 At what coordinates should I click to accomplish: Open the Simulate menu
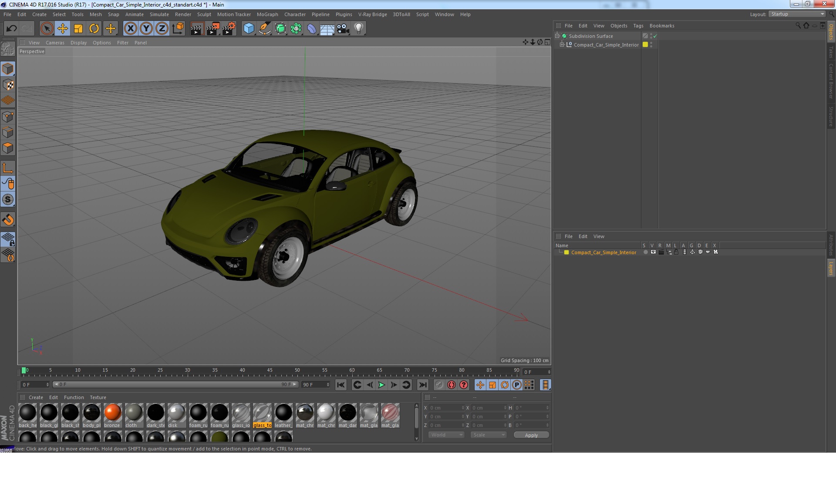pos(159,14)
